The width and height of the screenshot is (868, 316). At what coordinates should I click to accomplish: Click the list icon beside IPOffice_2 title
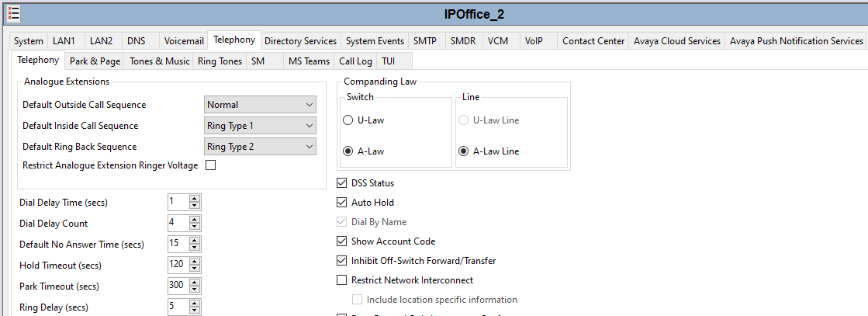[x=13, y=13]
